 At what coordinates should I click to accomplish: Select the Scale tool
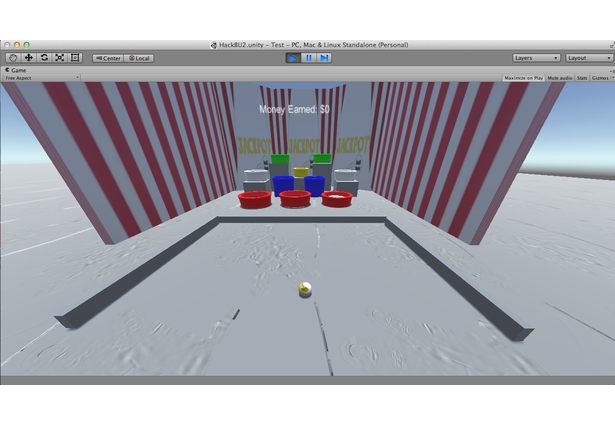(59, 58)
